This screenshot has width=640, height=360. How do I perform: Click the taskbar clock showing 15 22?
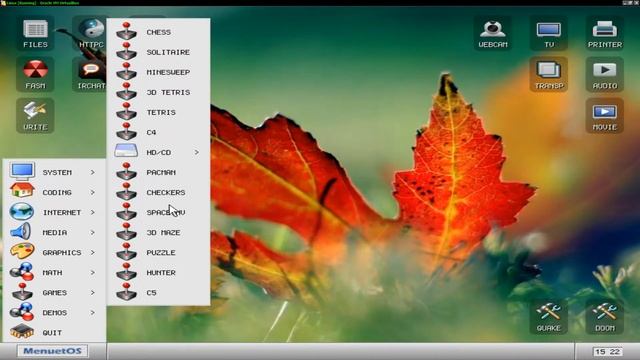607,351
